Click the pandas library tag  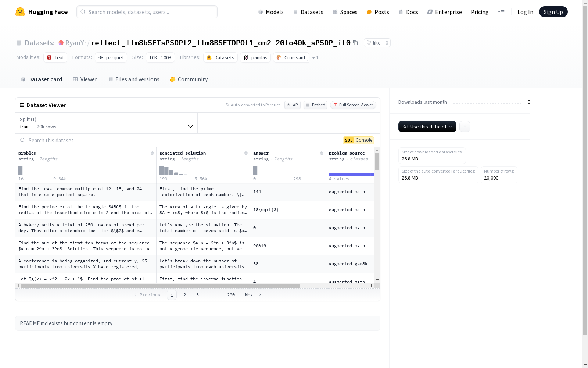coord(255,57)
